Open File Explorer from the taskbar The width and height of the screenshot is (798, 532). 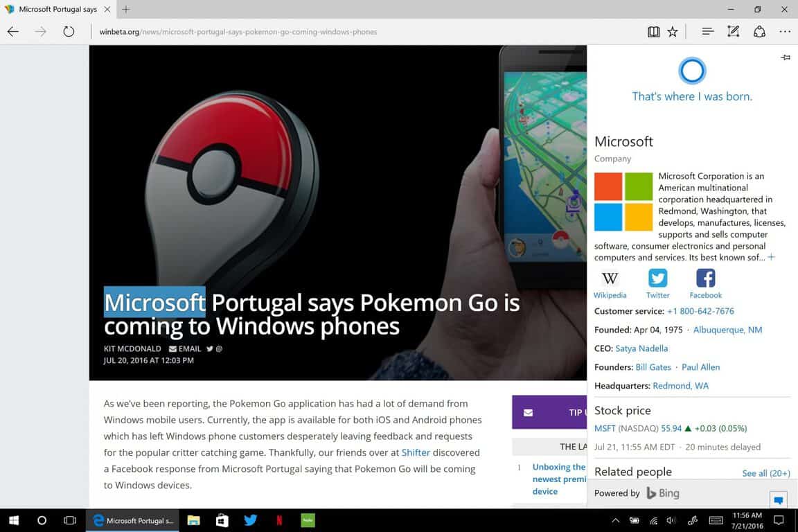(x=193, y=520)
